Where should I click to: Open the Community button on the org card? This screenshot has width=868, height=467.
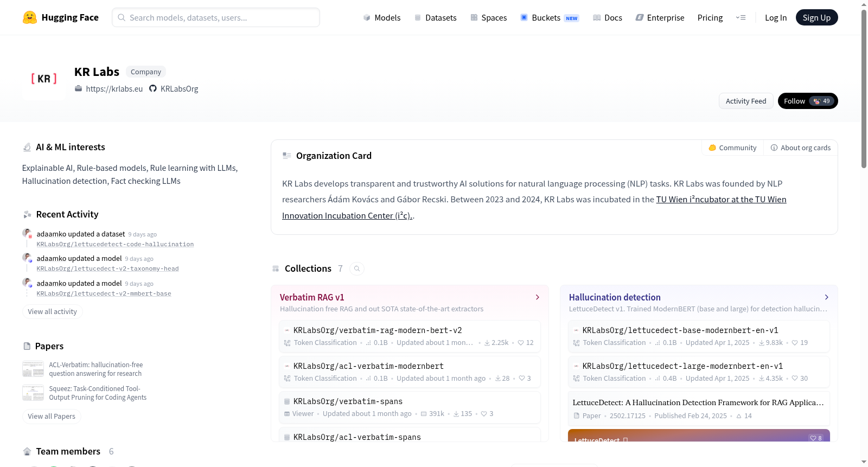[732, 148]
